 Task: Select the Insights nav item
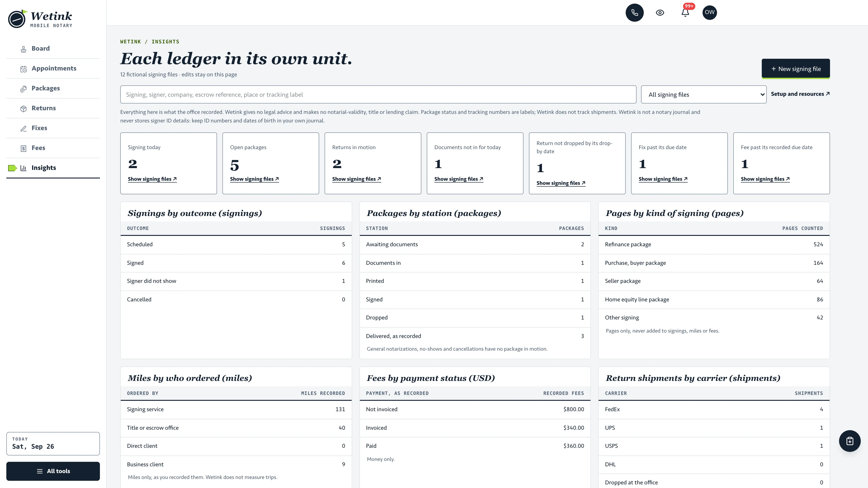point(53,168)
